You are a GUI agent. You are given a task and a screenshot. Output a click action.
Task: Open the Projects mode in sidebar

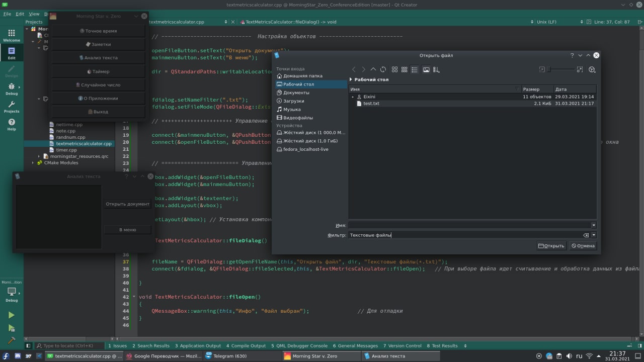pyautogui.click(x=11, y=107)
